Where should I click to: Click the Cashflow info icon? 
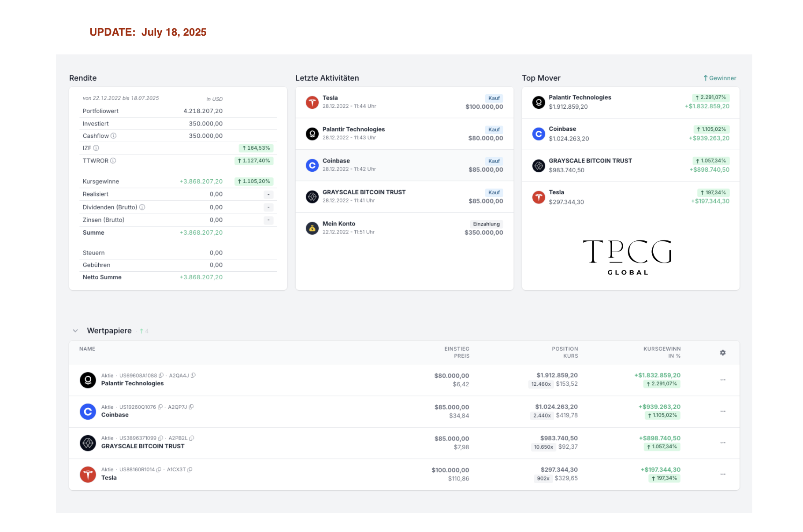click(x=113, y=136)
